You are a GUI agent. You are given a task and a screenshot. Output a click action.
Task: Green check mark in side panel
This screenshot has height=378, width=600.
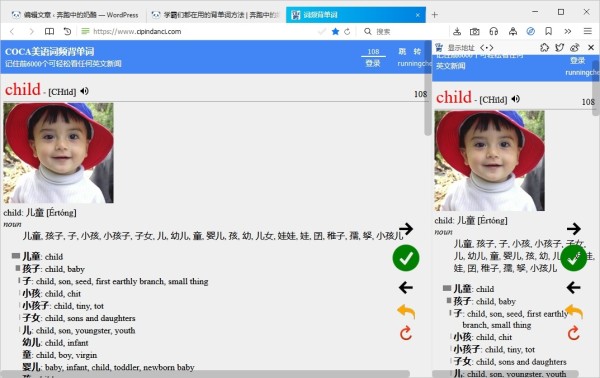pos(573,259)
